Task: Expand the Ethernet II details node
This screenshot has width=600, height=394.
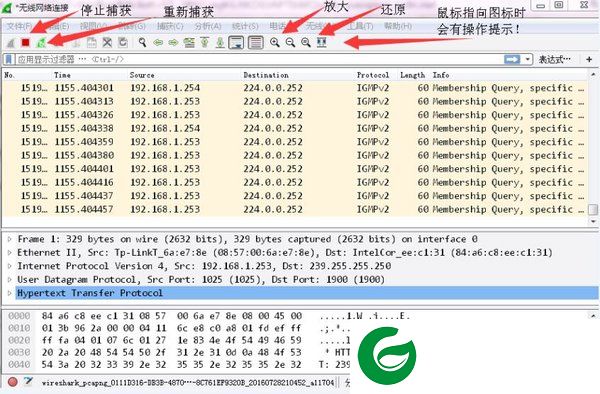Action: (10, 252)
